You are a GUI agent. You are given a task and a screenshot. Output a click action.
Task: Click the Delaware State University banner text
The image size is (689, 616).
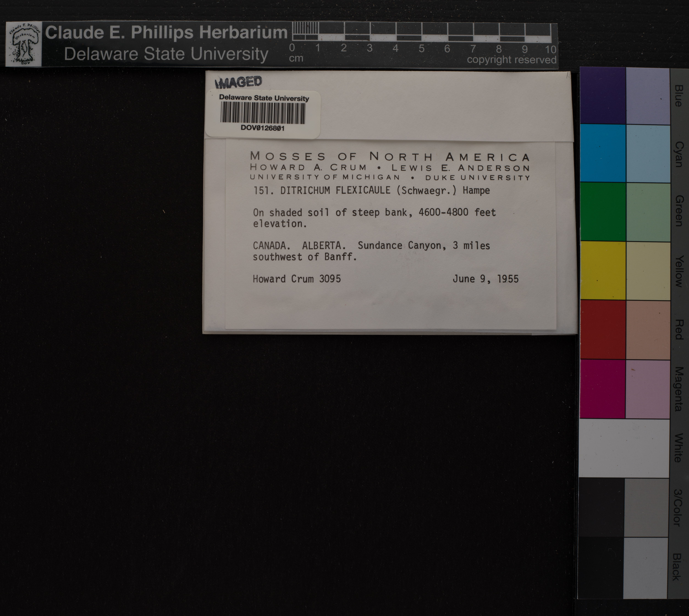(x=166, y=54)
